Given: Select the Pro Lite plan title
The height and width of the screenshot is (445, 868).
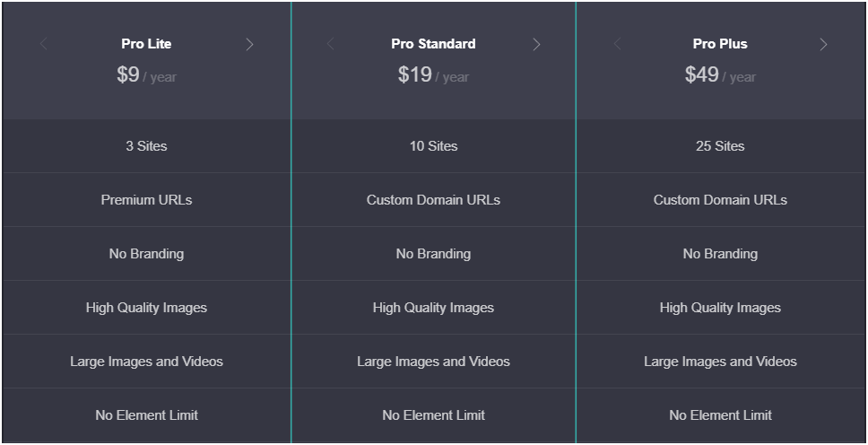Looking at the screenshot, I should point(146,44).
